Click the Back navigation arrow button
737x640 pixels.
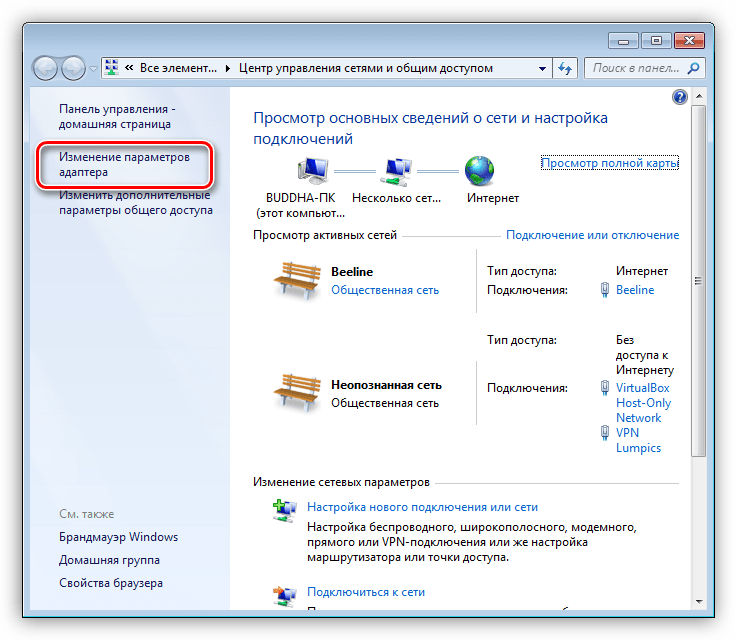(45, 69)
